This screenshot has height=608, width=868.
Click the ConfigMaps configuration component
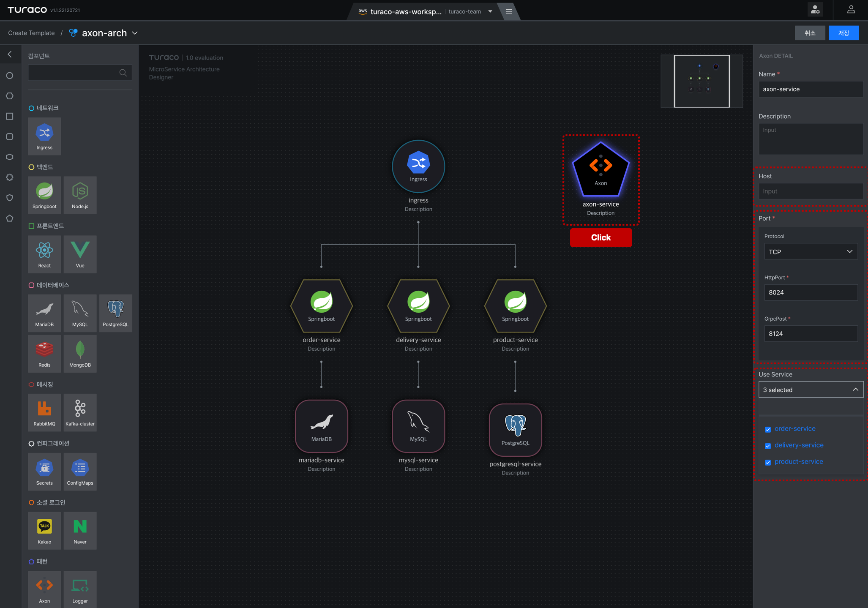[x=80, y=472]
